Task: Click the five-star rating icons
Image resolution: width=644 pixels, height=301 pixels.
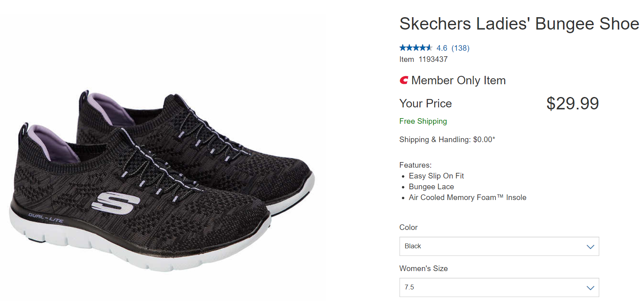Action: (x=415, y=48)
